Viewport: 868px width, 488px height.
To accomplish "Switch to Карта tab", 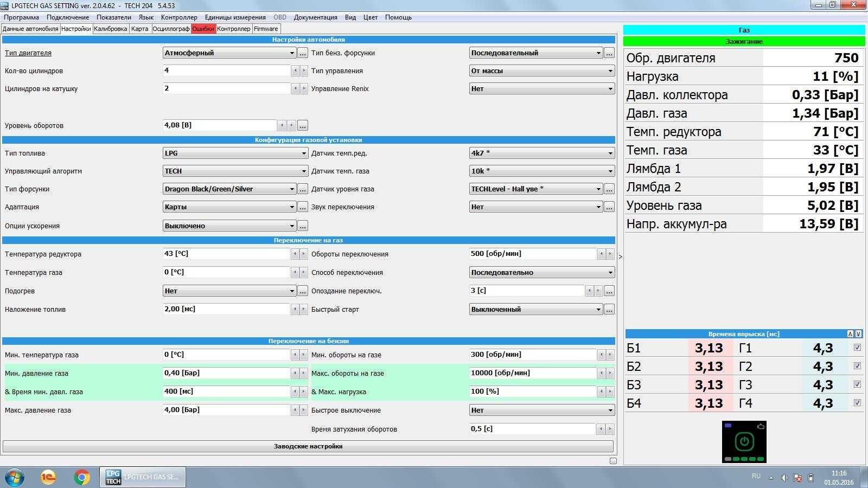I will click(139, 29).
